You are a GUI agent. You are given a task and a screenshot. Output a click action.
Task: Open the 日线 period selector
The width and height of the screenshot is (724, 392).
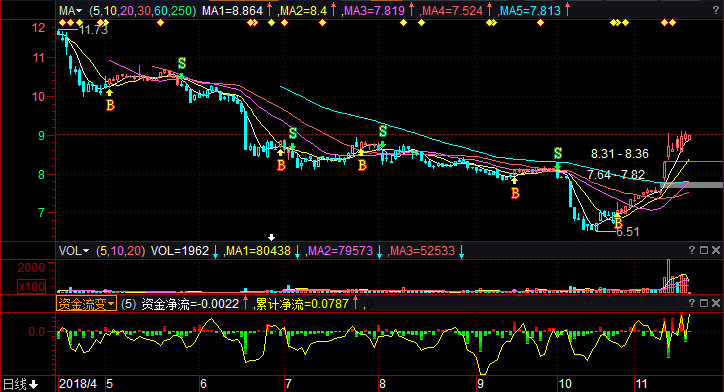click(x=21, y=384)
